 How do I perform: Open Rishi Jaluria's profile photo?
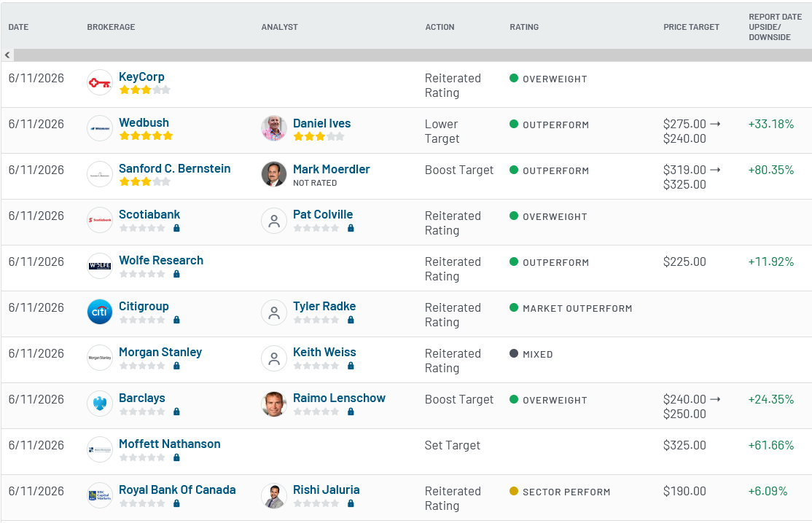coord(274,496)
